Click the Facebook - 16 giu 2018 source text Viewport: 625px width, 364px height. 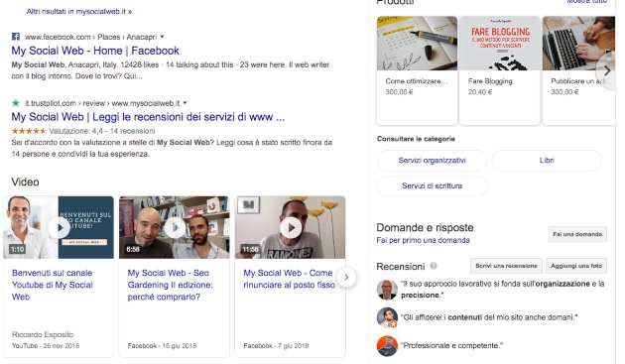point(162,346)
